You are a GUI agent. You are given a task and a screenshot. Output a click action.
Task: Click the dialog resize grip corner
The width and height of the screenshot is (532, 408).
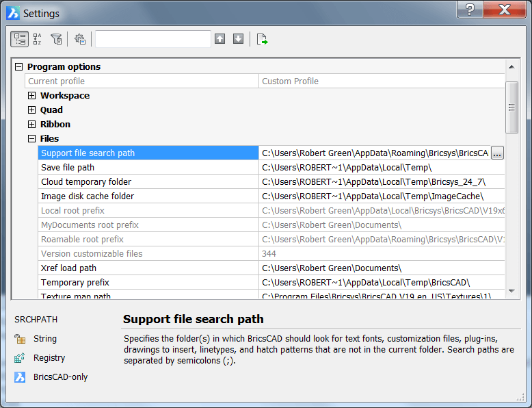click(521, 396)
